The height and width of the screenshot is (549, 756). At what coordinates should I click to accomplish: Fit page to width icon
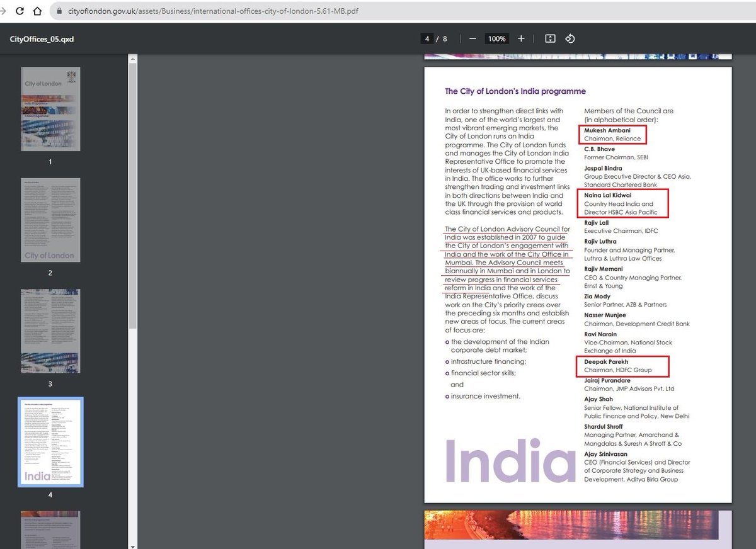tap(550, 38)
